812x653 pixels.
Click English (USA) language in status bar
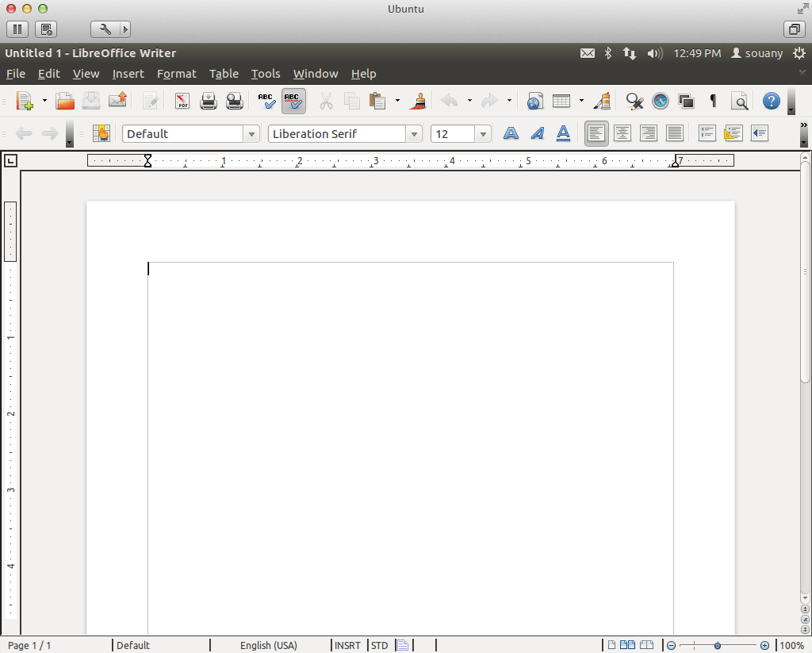pyautogui.click(x=269, y=645)
